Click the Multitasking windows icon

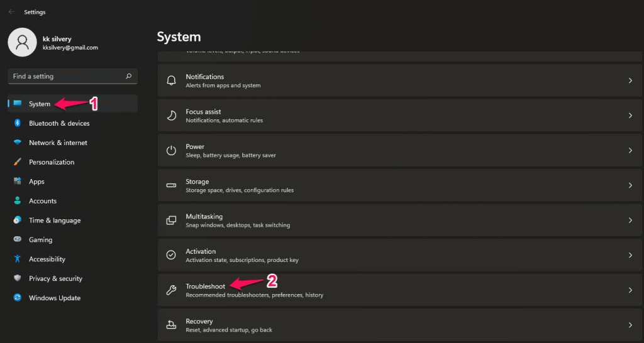[171, 220]
